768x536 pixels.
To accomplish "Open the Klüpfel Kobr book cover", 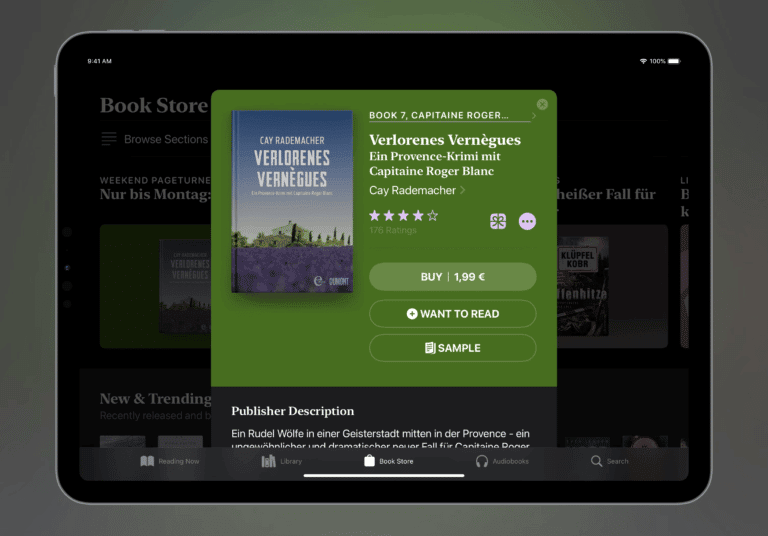I will tap(582, 286).
